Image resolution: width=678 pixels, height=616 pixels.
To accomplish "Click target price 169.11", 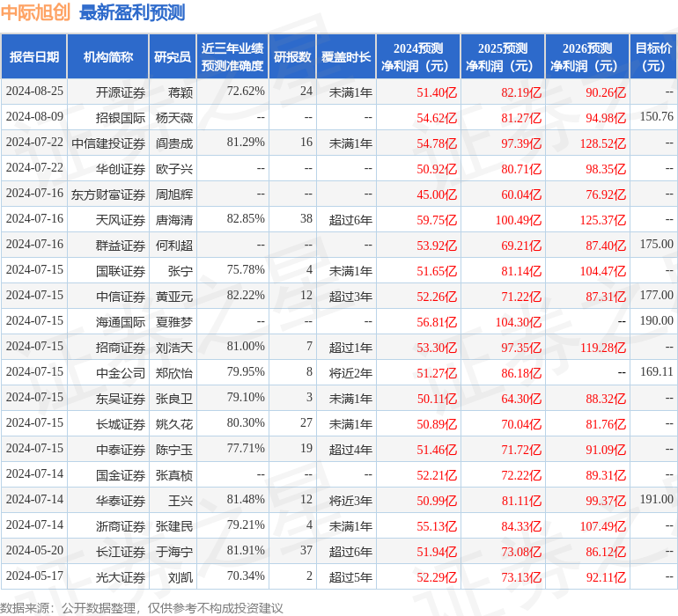I will (x=656, y=371).
